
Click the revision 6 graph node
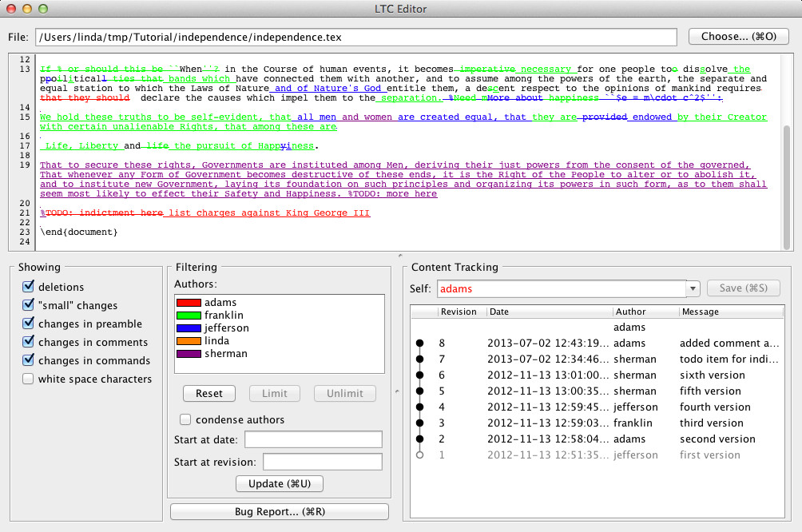pos(419,375)
